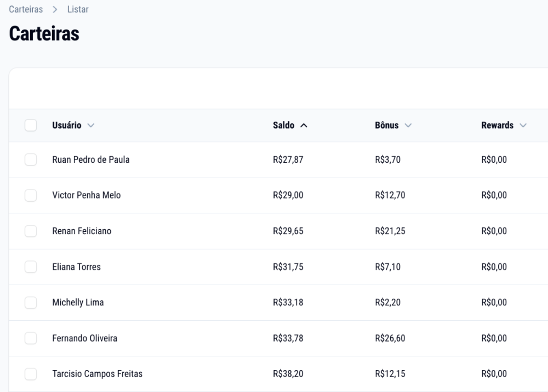This screenshot has height=392, width=548.
Task: Open the Listar breadcrumb item
Action: (78, 9)
